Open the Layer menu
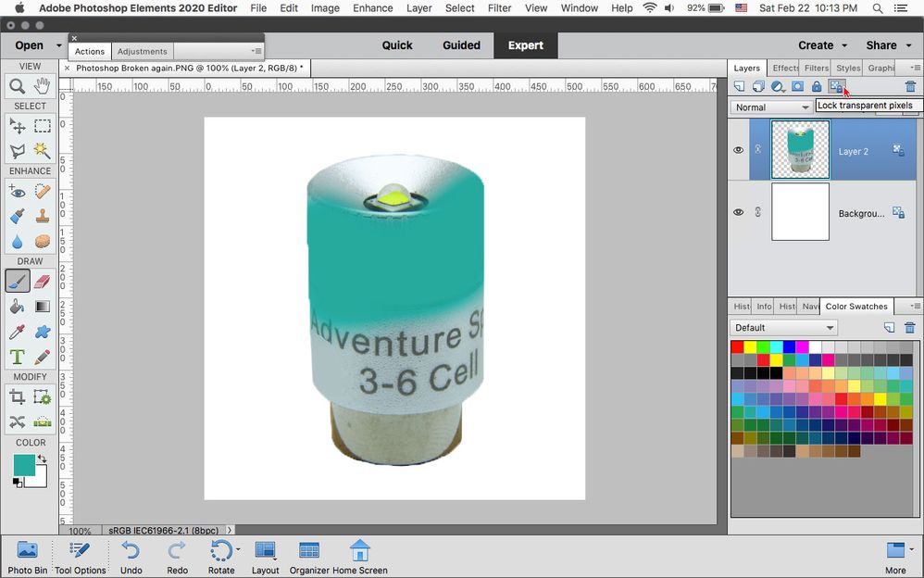The width and height of the screenshot is (924, 578). 419,8
